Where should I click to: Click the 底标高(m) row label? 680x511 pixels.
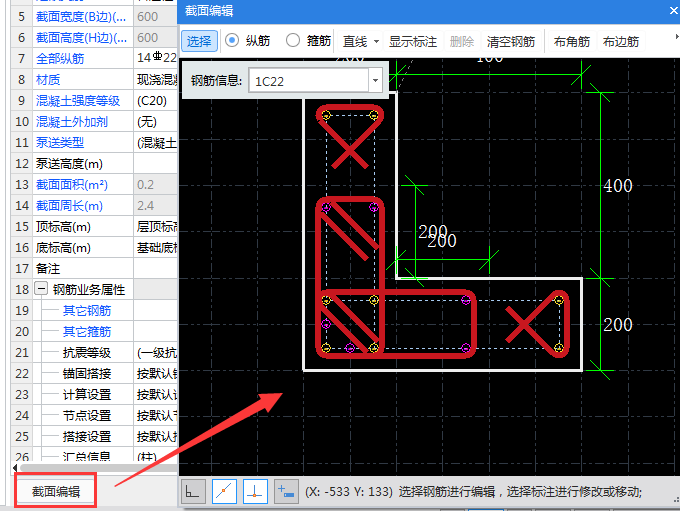63,248
